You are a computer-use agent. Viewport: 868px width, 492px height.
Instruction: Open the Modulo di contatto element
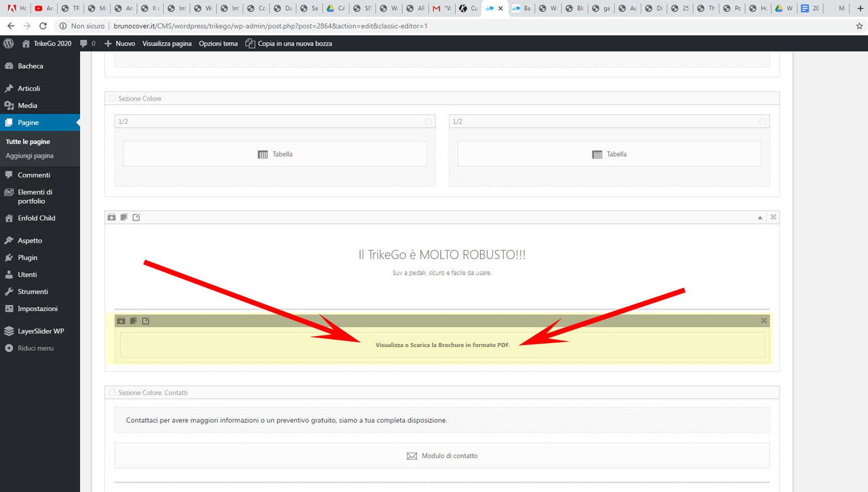[x=442, y=455]
